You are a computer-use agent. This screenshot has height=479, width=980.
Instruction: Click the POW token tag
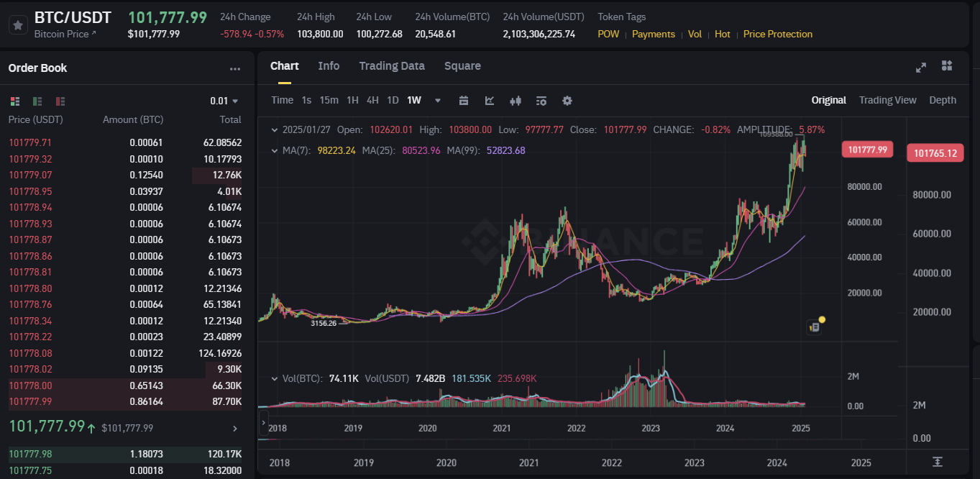point(608,34)
